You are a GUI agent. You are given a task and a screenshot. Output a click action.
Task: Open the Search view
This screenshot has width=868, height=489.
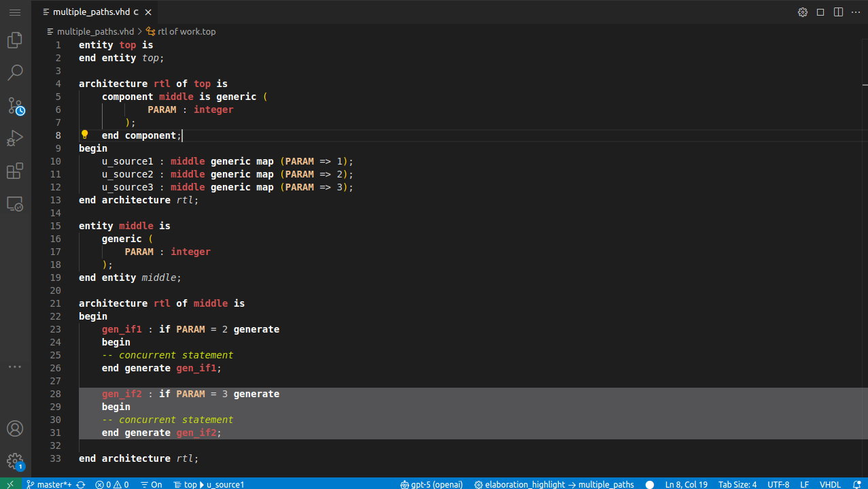coord(14,72)
